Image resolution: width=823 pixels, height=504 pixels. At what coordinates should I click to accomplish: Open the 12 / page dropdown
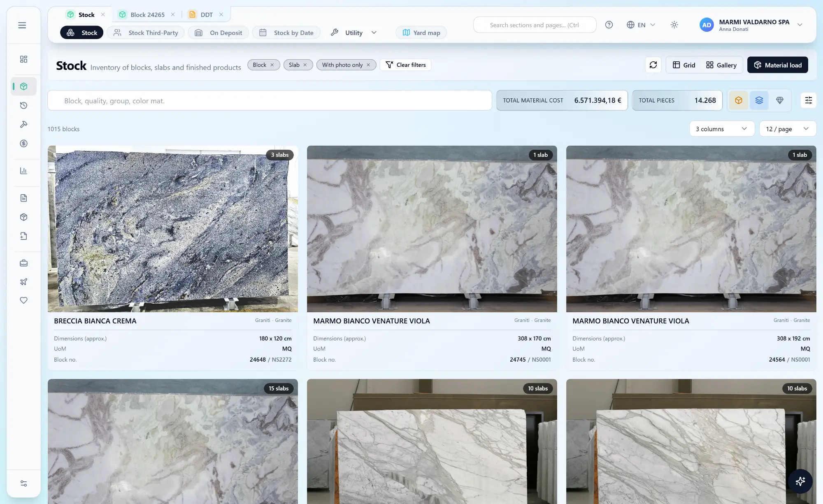(788, 129)
